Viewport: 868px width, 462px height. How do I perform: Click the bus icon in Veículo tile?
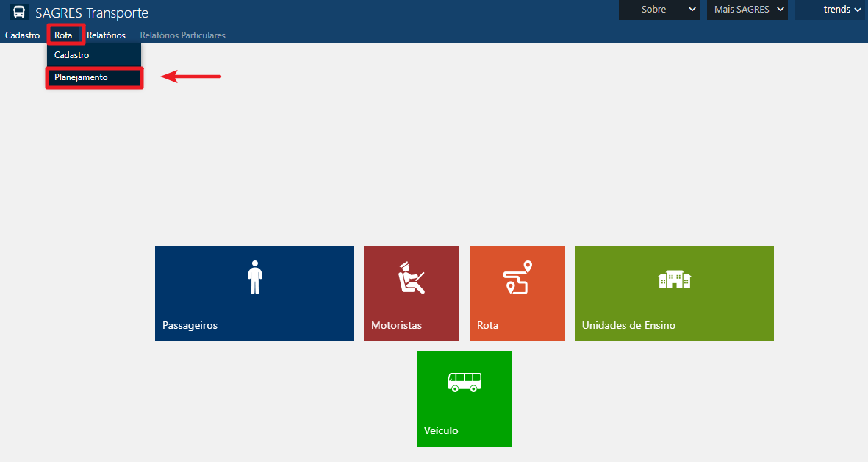464,382
